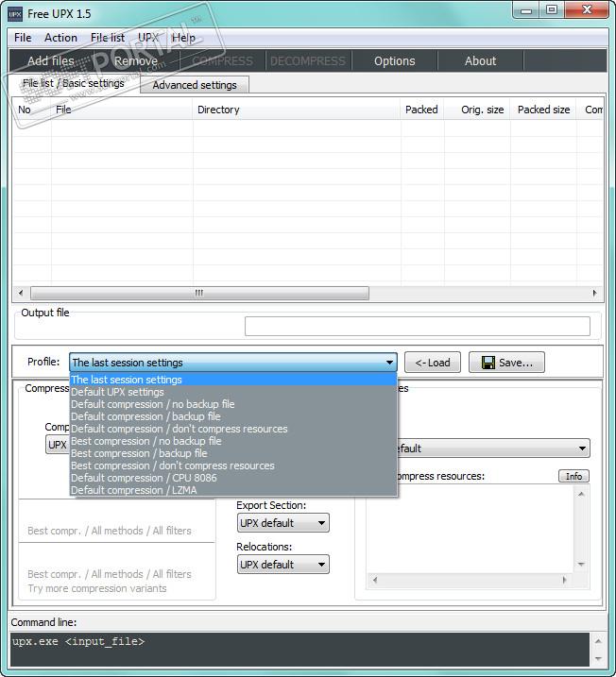616x677 pixels.
Task: Click command line scrollbar up arrow
Action: [598, 641]
